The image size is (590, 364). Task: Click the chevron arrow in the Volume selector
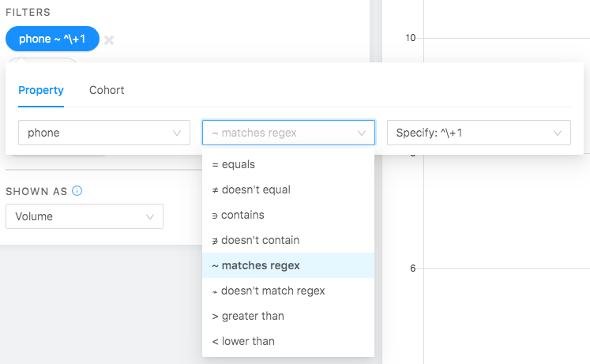(x=150, y=217)
